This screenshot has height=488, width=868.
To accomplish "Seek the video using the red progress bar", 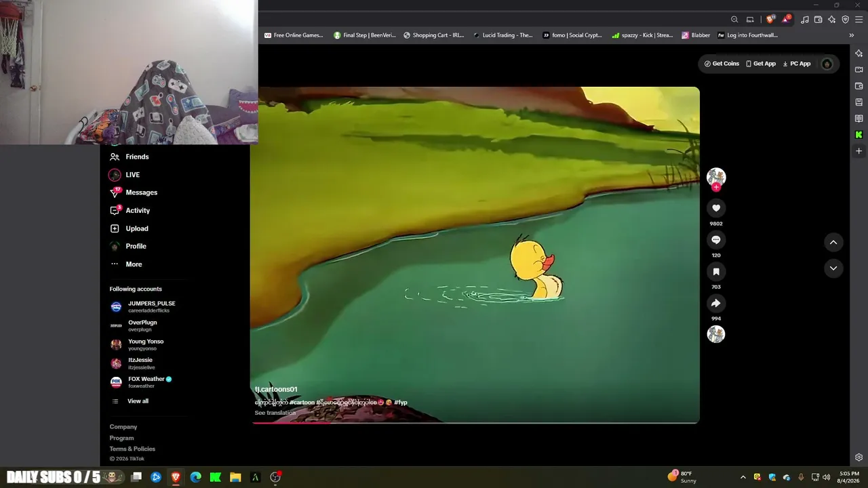I will pyautogui.click(x=475, y=423).
